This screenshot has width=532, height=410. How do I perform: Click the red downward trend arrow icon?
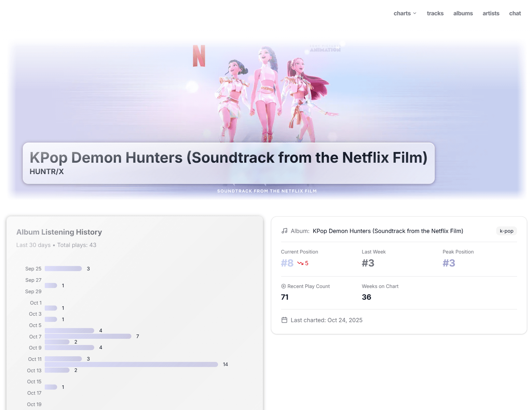pos(300,263)
